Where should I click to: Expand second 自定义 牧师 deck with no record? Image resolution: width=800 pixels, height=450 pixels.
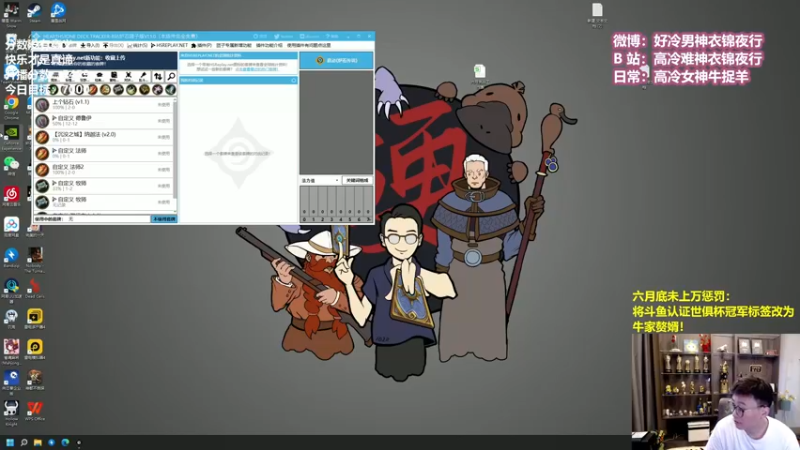click(x=55, y=199)
